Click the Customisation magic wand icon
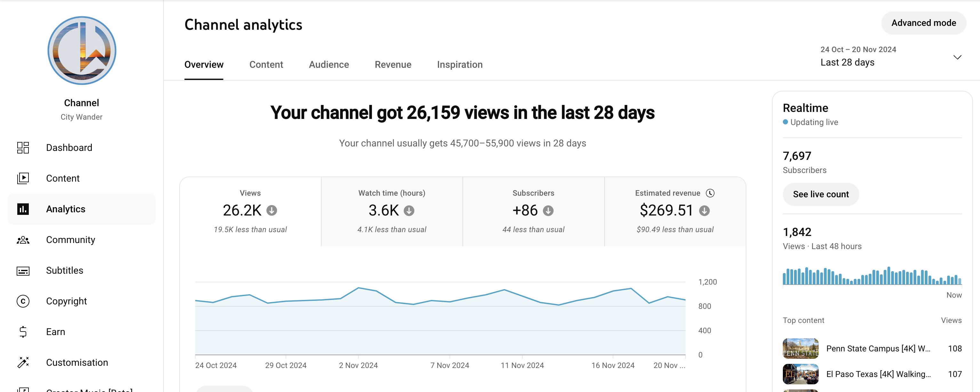This screenshot has height=392, width=980. point(23,363)
